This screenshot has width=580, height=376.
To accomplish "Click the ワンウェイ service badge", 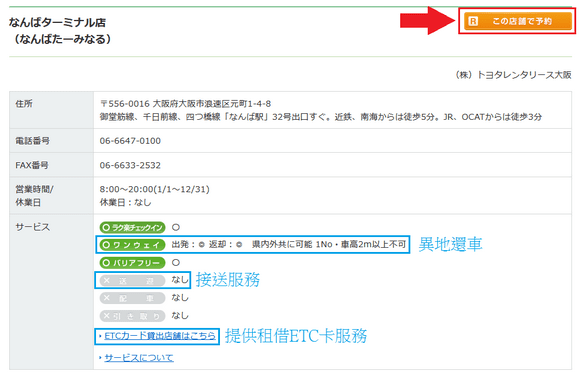I will (132, 245).
